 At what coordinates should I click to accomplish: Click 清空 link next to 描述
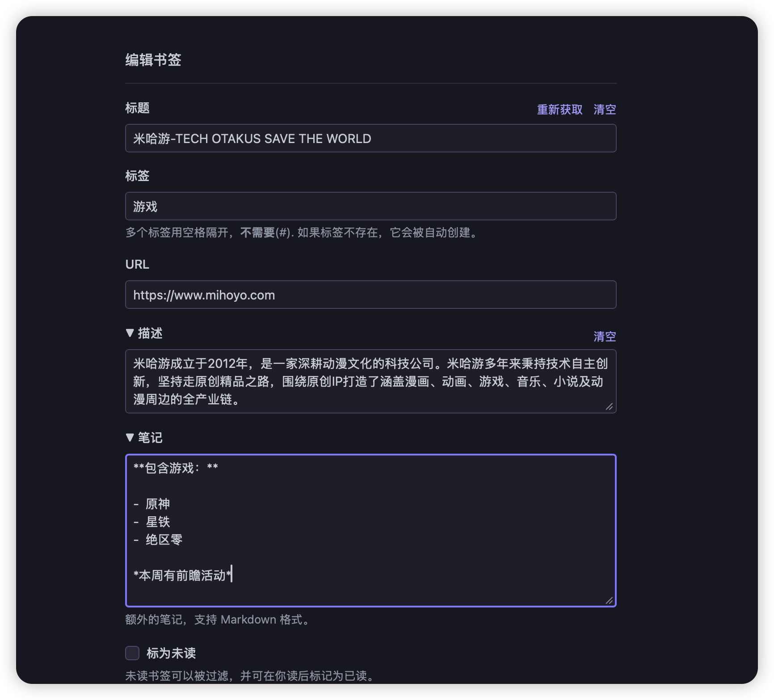(605, 337)
